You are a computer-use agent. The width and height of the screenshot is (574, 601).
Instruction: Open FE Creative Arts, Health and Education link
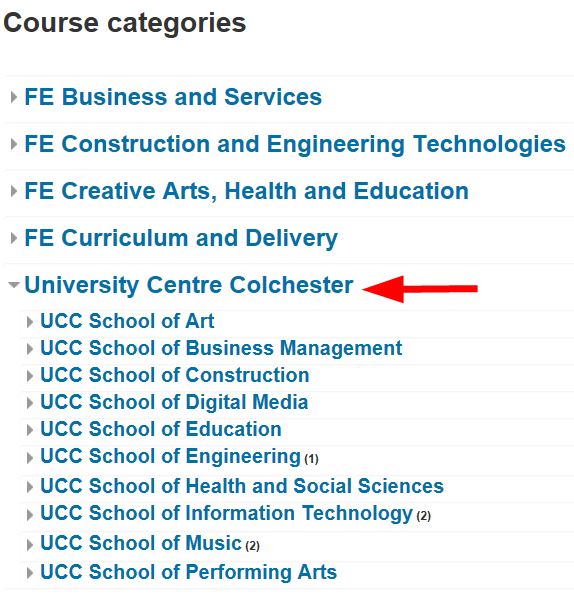(x=247, y=191)
